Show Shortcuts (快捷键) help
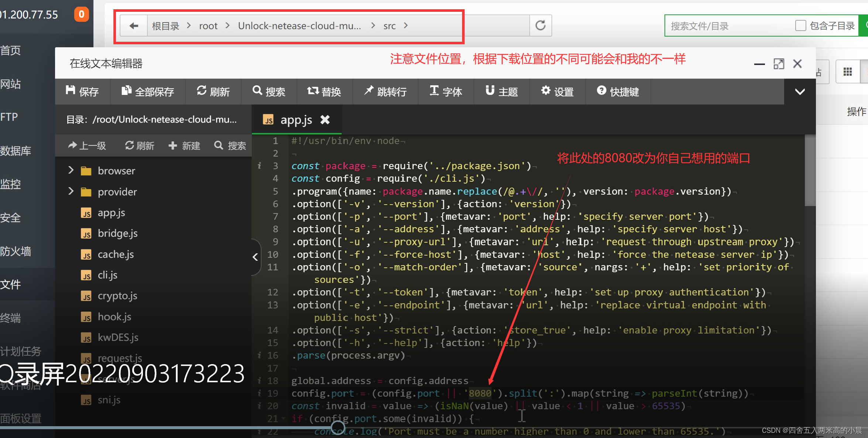 click(618, 92)
